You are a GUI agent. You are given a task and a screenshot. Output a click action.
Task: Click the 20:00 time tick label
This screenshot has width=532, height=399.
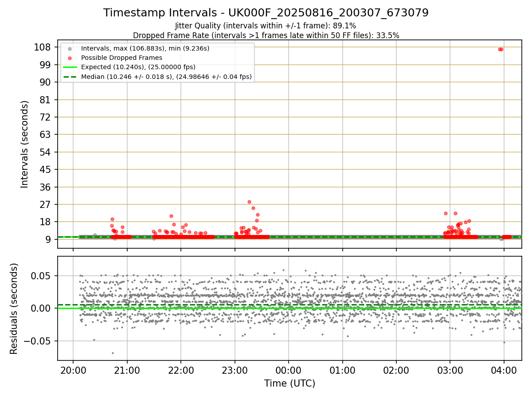click(x=73, y=369)
